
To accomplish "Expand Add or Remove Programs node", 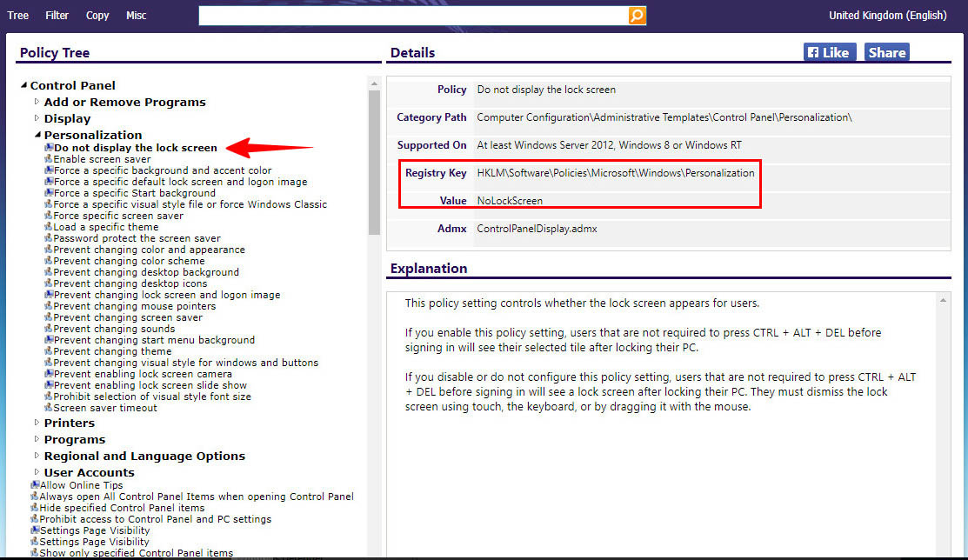I will click(x=37, y=102).
